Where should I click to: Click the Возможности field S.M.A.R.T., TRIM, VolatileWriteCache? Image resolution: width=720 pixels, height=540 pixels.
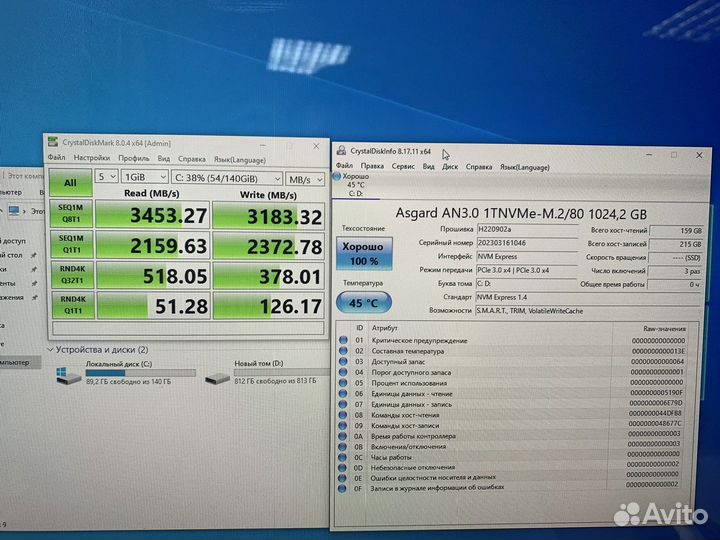tap(587, 311)
